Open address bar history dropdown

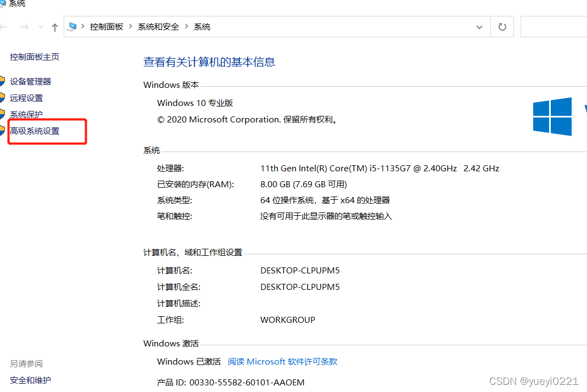click(x=479, y=27)
